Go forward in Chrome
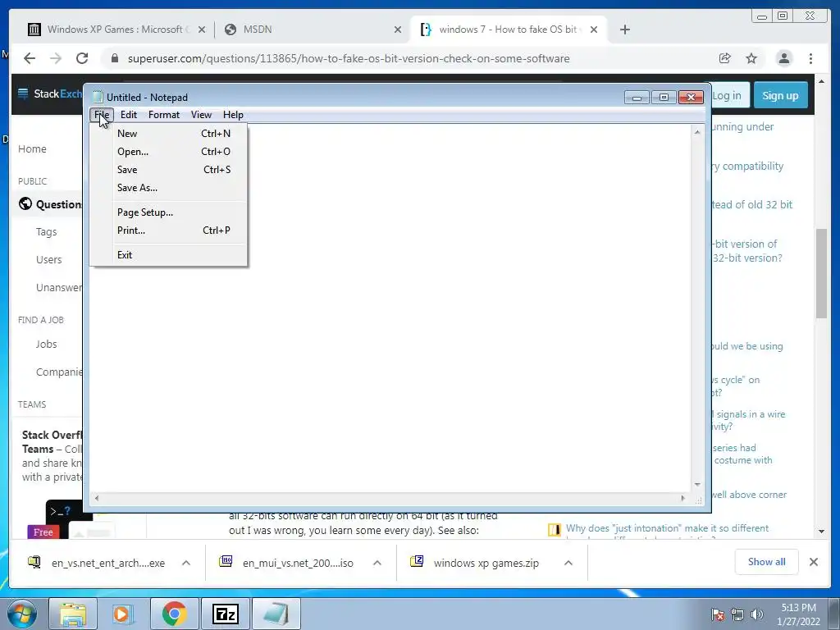Image resolution: width=840 pixels, height=630 pixels. click(x=56, y=58)
